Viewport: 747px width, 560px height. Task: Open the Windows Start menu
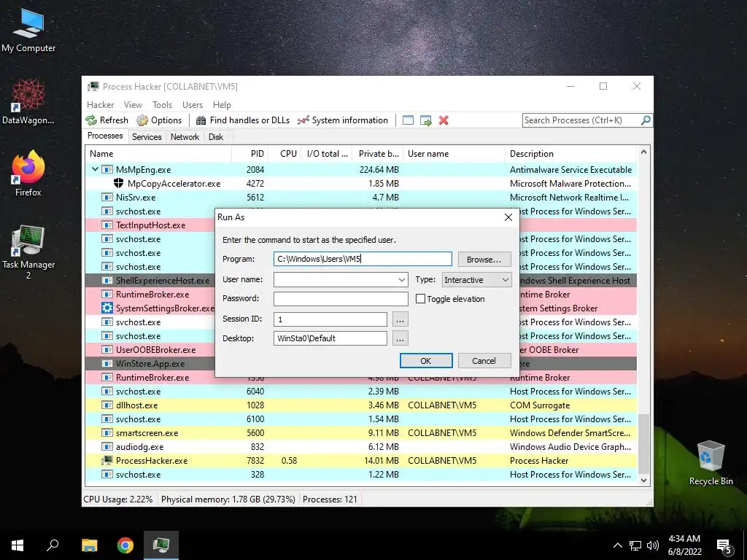click(18, 545)
